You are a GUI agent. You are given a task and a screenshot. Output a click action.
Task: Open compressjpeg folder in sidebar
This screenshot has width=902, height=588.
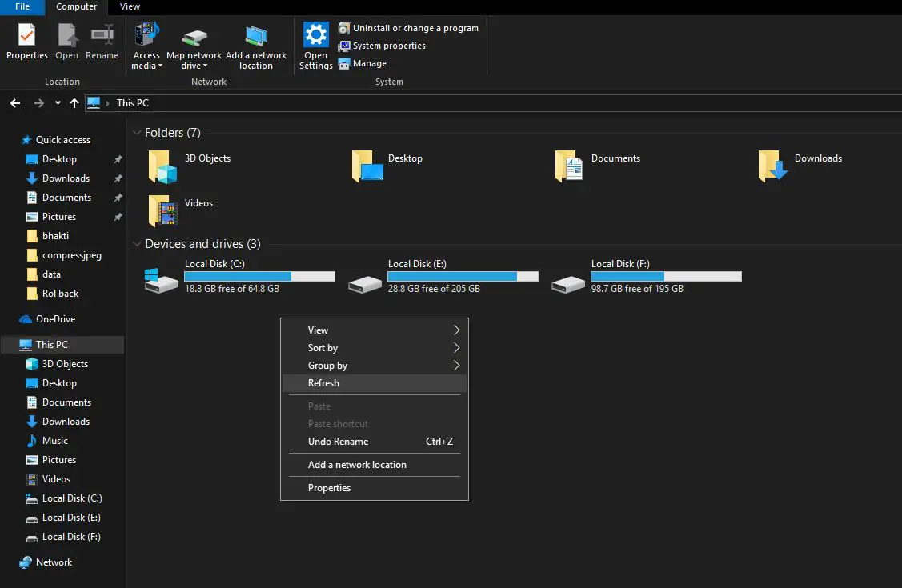coord(71,255)
